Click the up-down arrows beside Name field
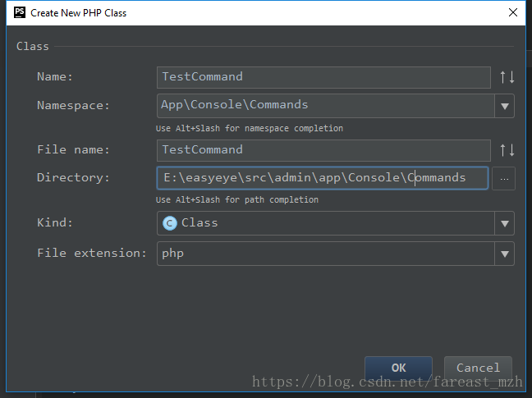532x398 pixels. click(x=507, y=77)
